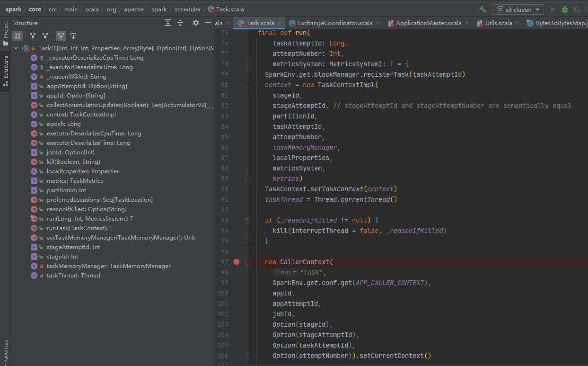Screen dimensions: 588x366
Task: Toggle the breakpoint on line 97
Action: (236, 261)
